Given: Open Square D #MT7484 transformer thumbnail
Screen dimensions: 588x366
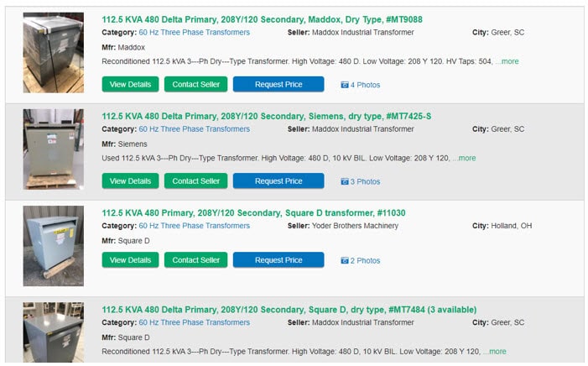Looking at the screenshot, I should (x=53, y=332).
